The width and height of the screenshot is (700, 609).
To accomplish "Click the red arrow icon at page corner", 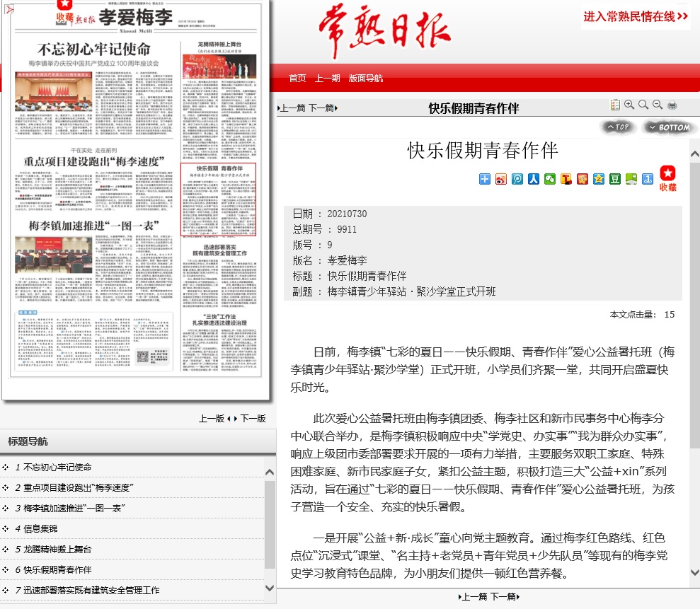I will [9, 8].
